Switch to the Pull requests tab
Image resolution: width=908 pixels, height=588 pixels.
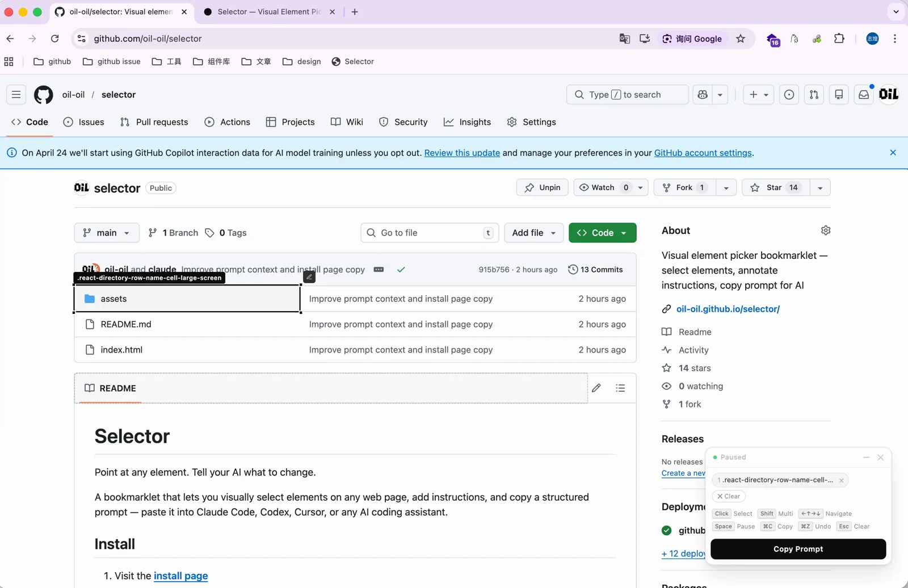154,122
